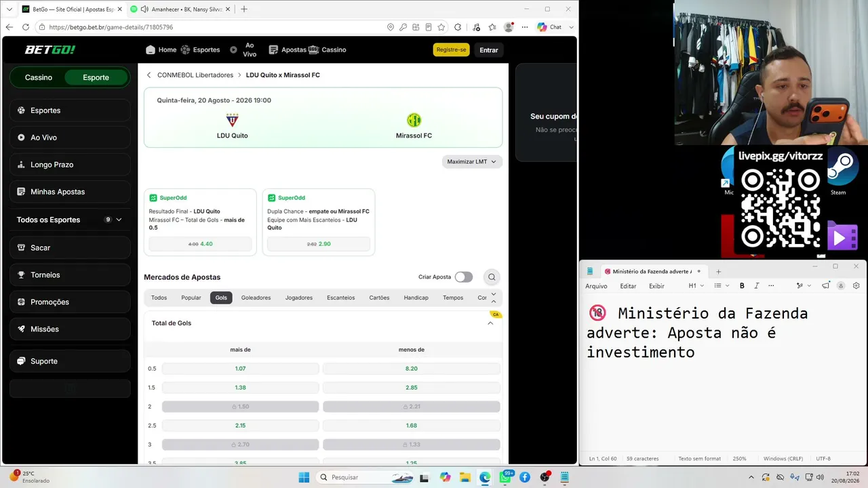Toggle the Criar Aposta switch
The height and width of the screenshot is (488, 868).
(x=464, y=277)
